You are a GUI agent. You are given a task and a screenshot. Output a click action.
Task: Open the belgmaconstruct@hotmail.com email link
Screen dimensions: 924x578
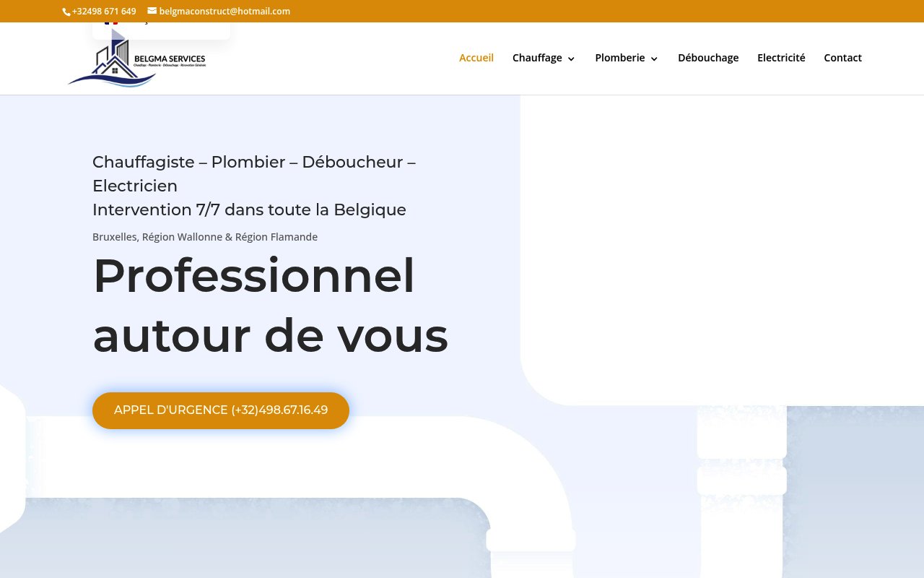coord(225,12)
